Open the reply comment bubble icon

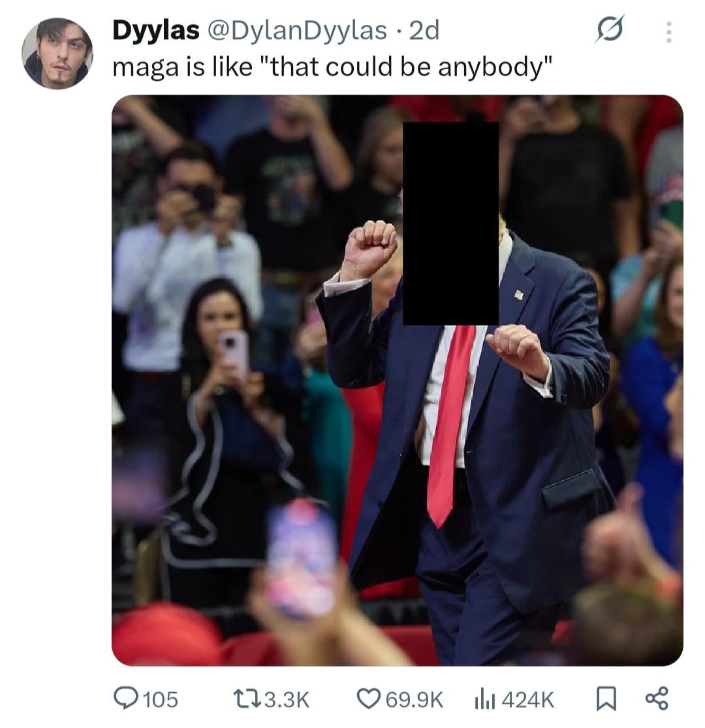coord(126,699)
